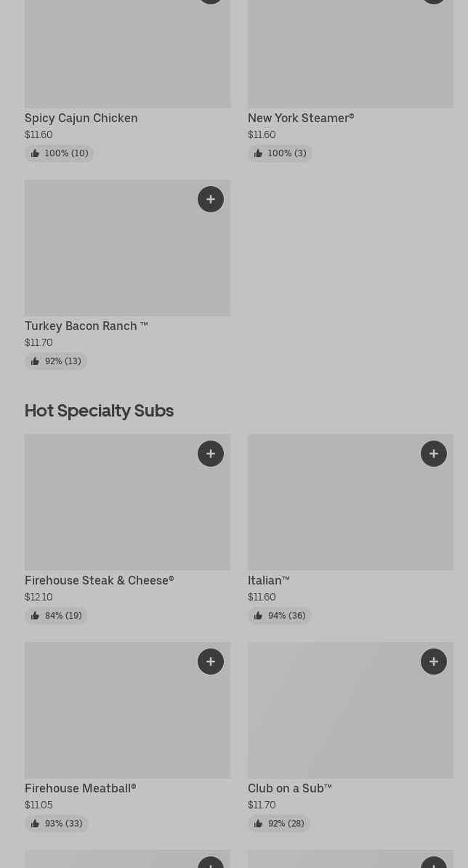This screenshot has width=468, height=868.
Task: Open Firehouse Steak & Cheese details
Action: 99,580
